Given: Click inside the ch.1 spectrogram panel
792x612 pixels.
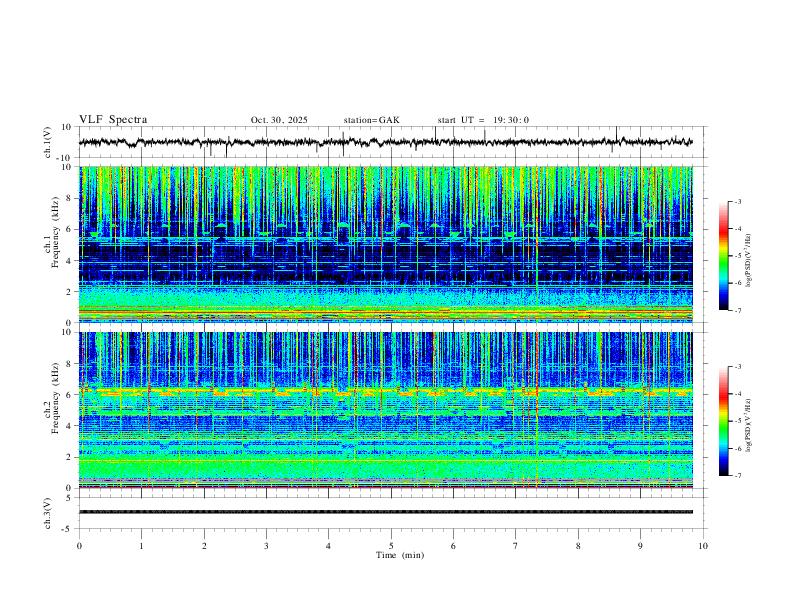Looking at the screenshot, I should [x=386, y=244].
